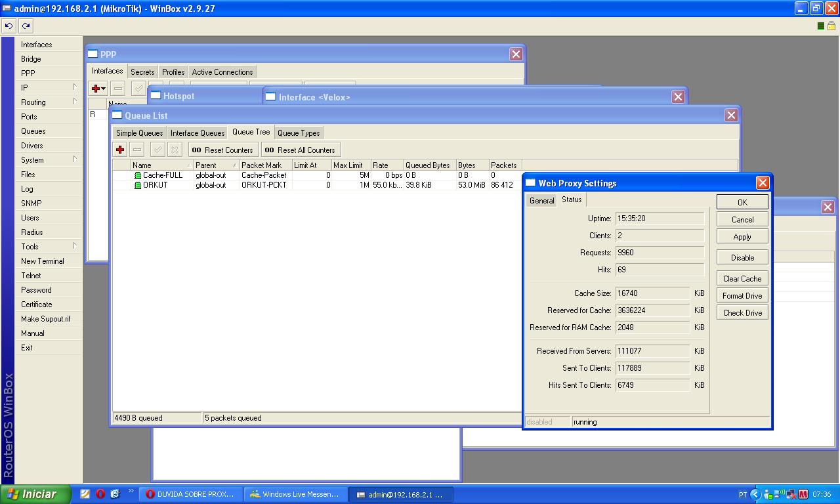Click the Max Limit column header

pyautogui.click(x=351, y=165)
